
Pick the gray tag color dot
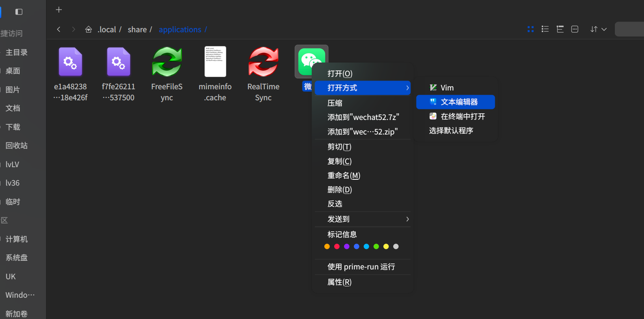396,247
